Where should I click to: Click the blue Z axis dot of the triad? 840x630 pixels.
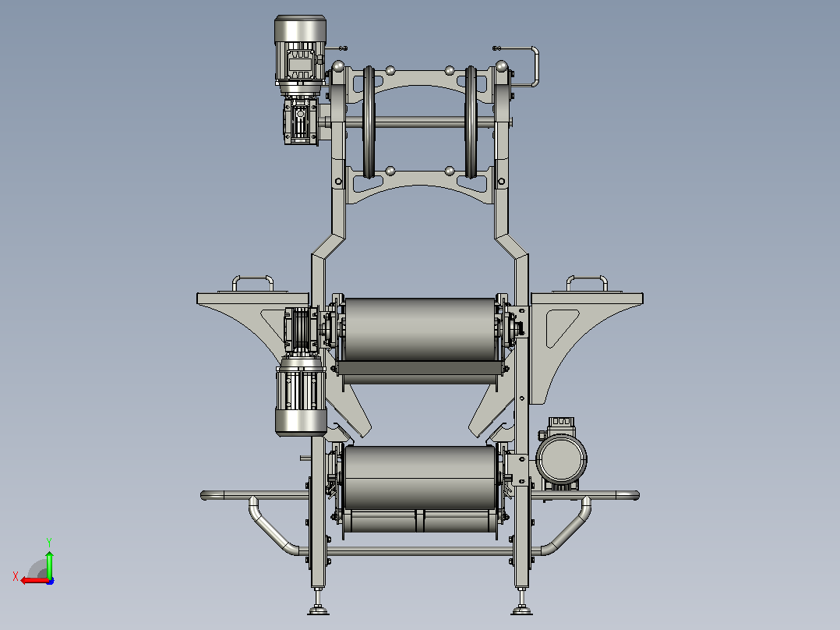(x=51, y=581)
